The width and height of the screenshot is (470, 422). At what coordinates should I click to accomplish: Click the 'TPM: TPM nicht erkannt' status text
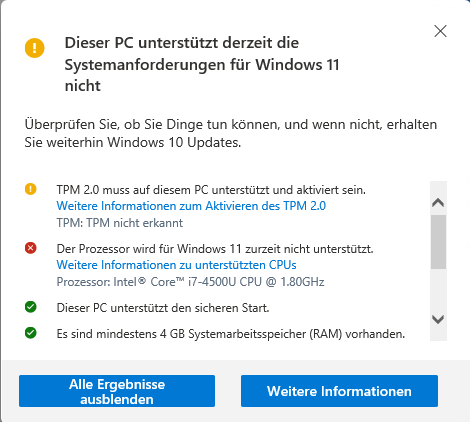pyautogui.click(x=120, y=223)
